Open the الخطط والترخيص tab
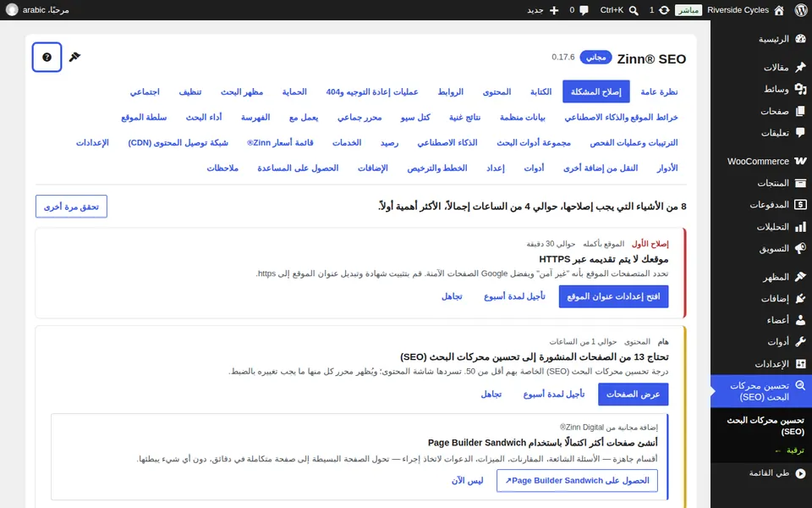 [x=436, y=168]
